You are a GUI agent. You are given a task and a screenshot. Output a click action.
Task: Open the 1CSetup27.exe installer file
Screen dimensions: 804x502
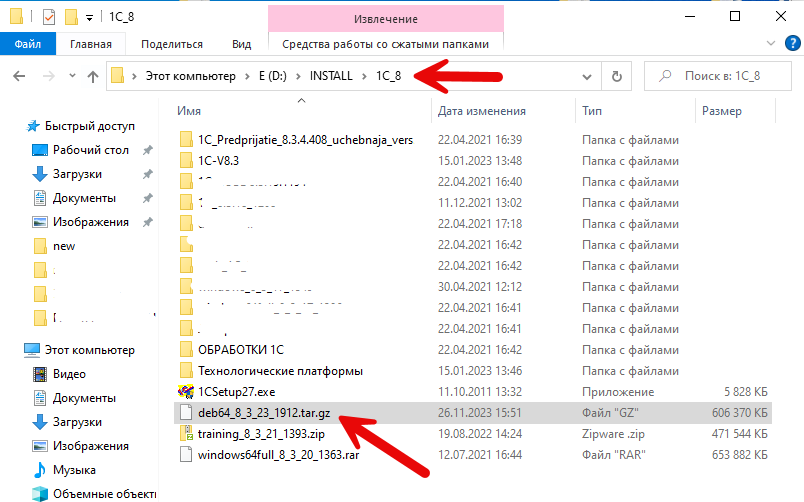click(x=238, y=391)
